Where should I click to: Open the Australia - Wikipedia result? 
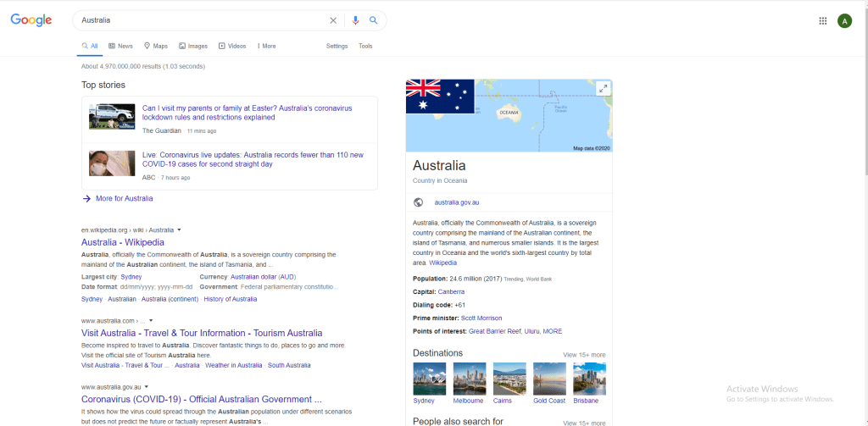[123, 242]
